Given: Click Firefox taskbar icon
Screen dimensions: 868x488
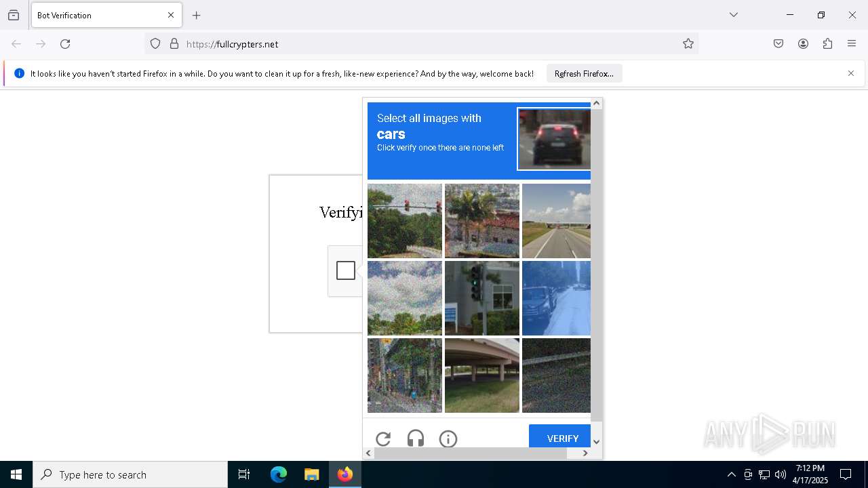Looking at the screenshot, I should (x=344, y=474).
